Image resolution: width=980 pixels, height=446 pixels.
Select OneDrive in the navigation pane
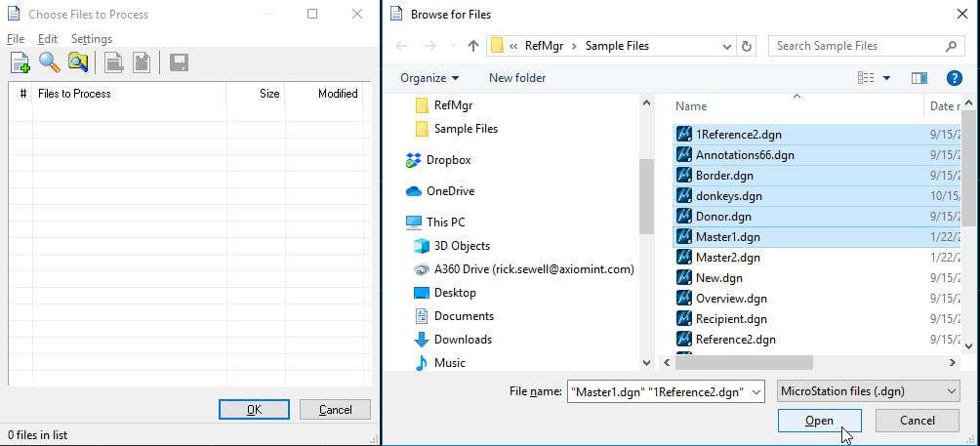450,191
